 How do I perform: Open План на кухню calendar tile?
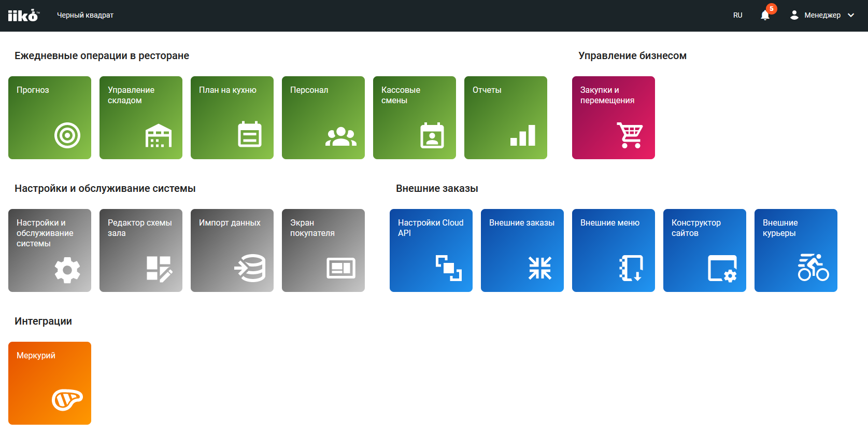(232, 118)
